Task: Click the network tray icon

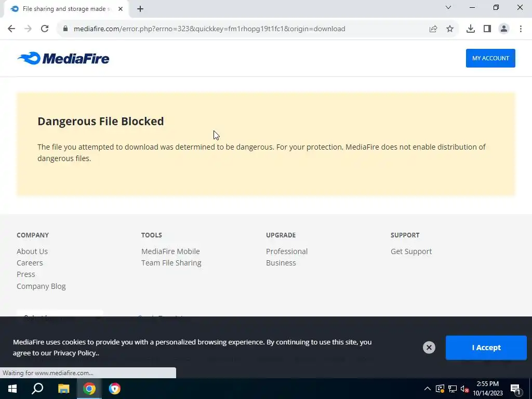Action: tap(453, 389)
